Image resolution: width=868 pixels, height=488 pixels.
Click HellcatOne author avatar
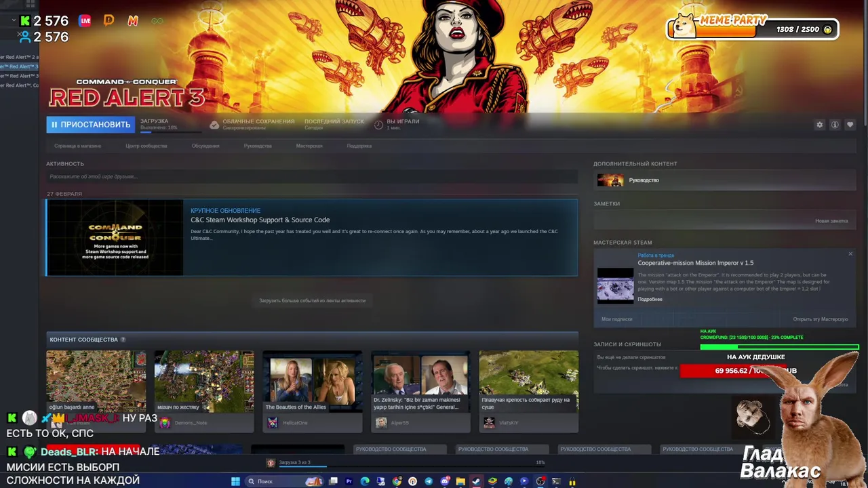[273, 423]
